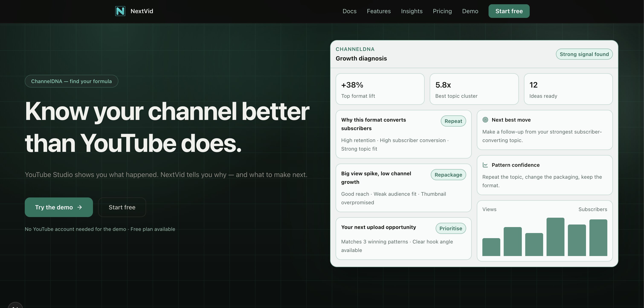Click the arrow icon in Try the demo
644x308 pixels.
tap(80, 207)
